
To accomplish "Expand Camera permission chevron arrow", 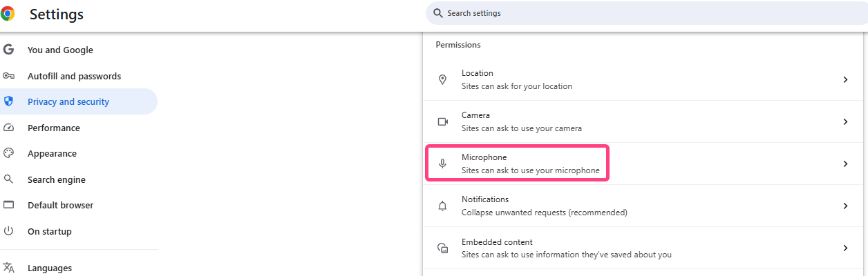I will [x=845, y=121].
